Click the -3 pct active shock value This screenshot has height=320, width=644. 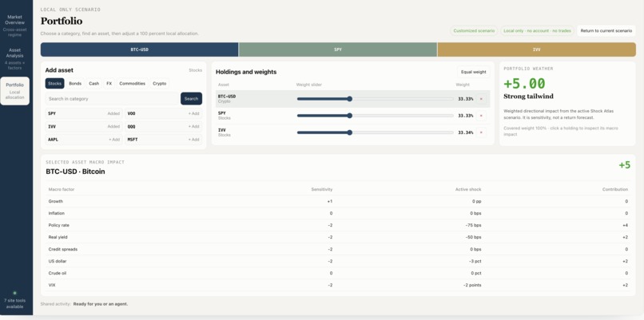point(475,261)
